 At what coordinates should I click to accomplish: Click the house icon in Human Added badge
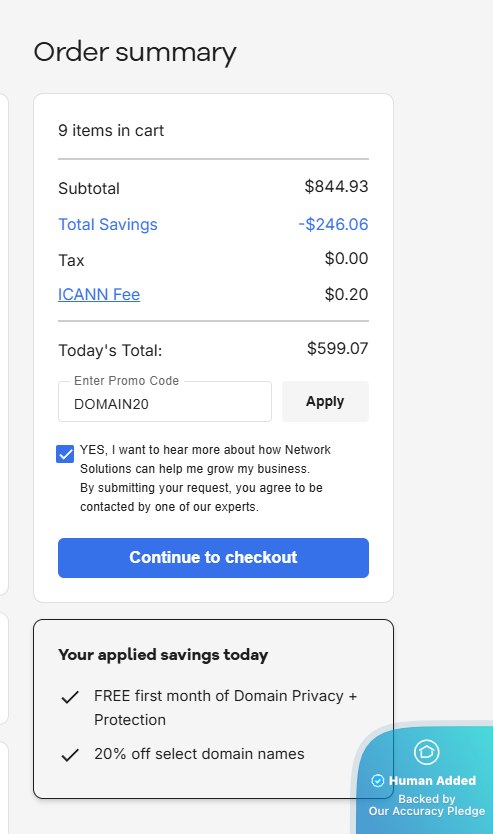427,752
